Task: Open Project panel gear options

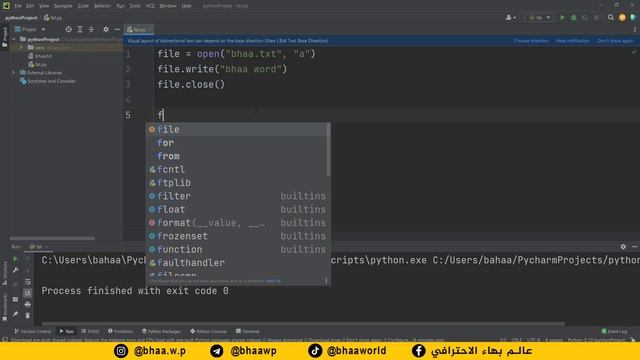Action: click(106, 29)
